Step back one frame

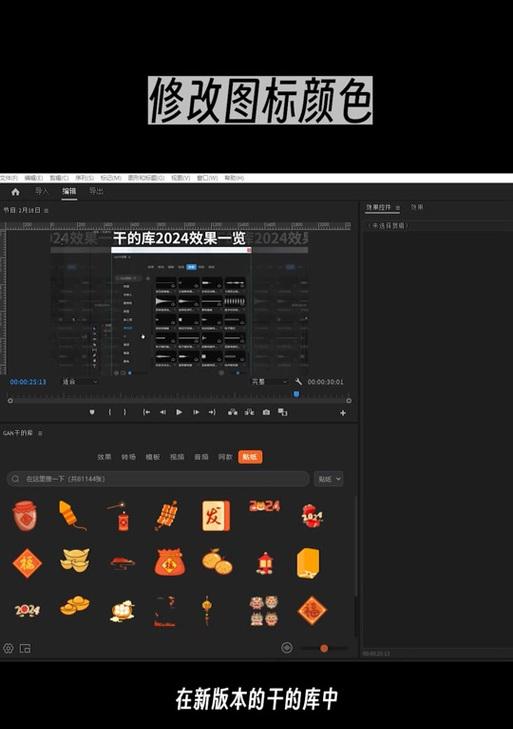pos(163,412)
